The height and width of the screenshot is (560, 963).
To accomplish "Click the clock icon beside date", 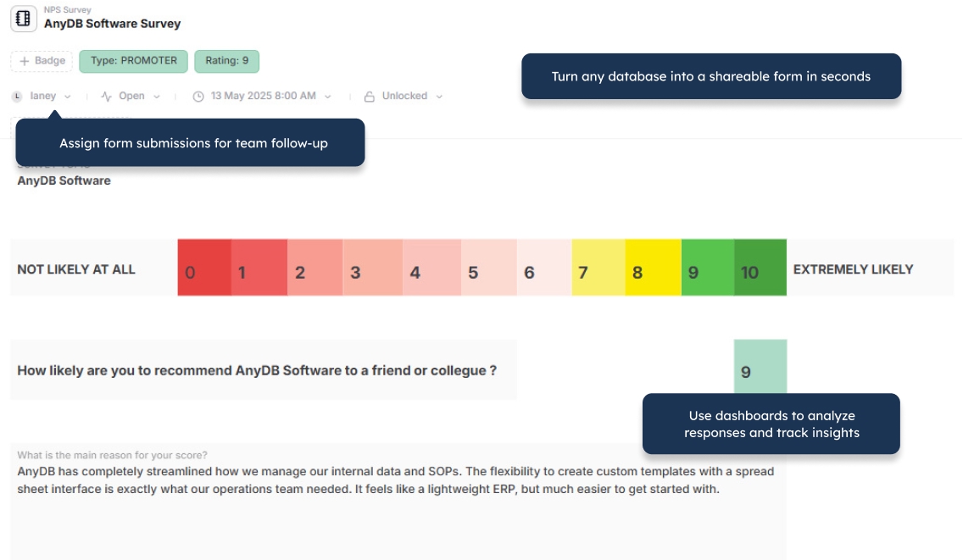I will [198, 97].
